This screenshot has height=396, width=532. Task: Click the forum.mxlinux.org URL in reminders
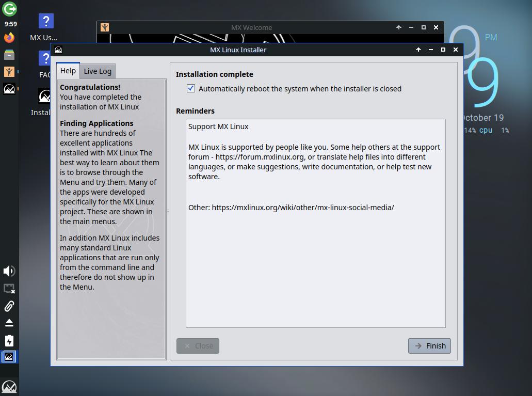[x=260, y=157]
